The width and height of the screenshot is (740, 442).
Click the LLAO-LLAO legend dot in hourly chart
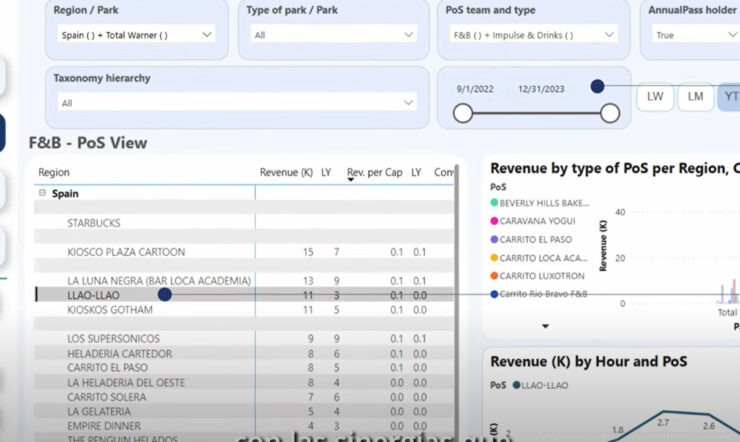coord(516,385)
